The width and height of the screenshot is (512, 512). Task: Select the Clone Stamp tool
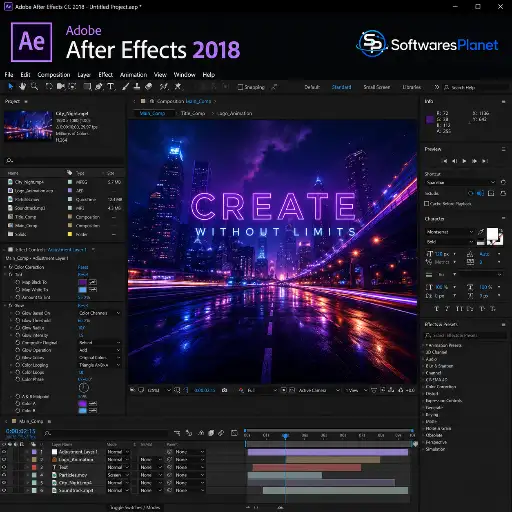(137, 87)
